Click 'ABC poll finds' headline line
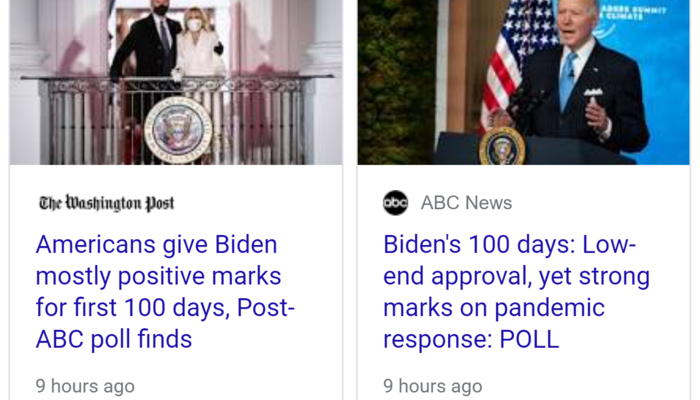 (x=114, y=339)
